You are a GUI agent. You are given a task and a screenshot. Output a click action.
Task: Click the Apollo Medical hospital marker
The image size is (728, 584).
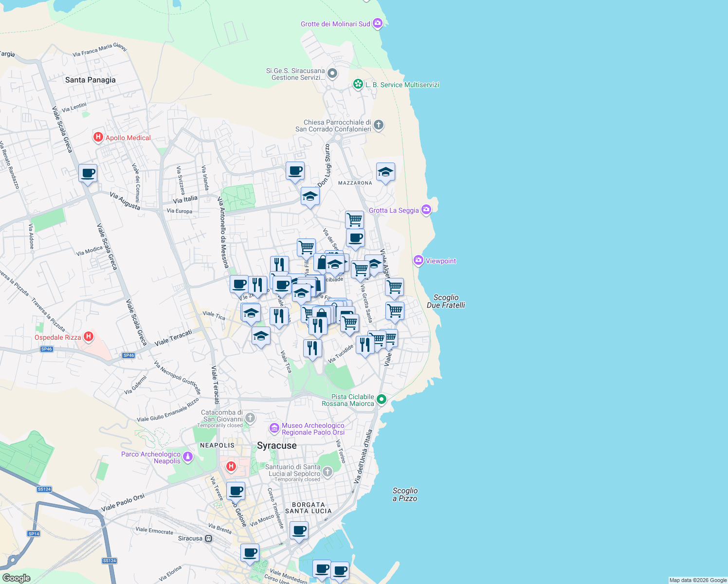(x=97, y=138)
